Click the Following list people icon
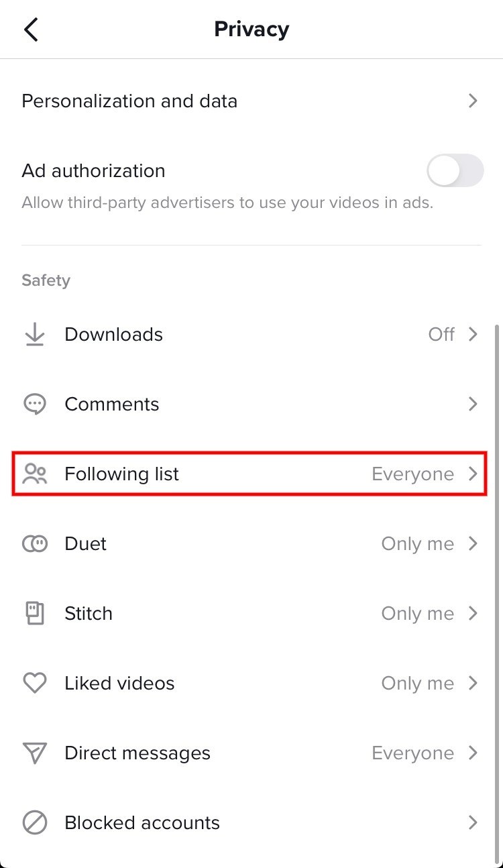The image size is (503, 868). tap(34, 474)
